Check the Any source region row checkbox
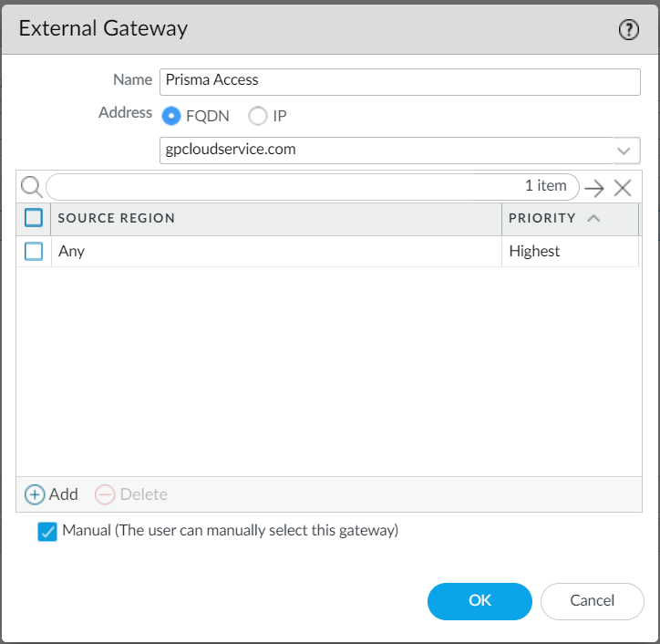The width and height of the screenshot is (660, 644). [34, 251]
